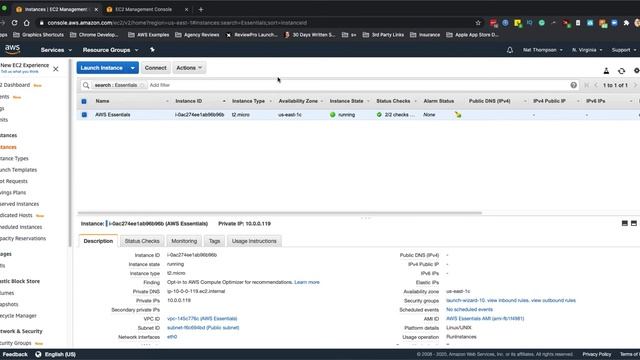Click the browser address bar
This screenshot has width=640, height=360.
[257, 23]
